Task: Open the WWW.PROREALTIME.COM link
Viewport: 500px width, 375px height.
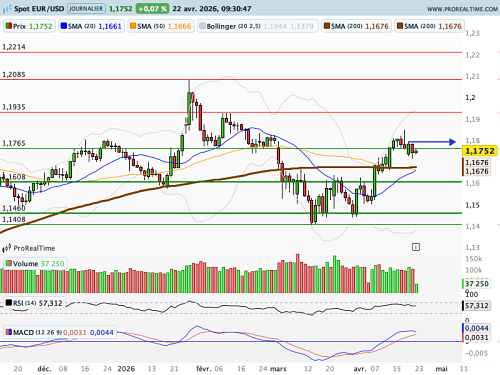Action: click(462, 9)
